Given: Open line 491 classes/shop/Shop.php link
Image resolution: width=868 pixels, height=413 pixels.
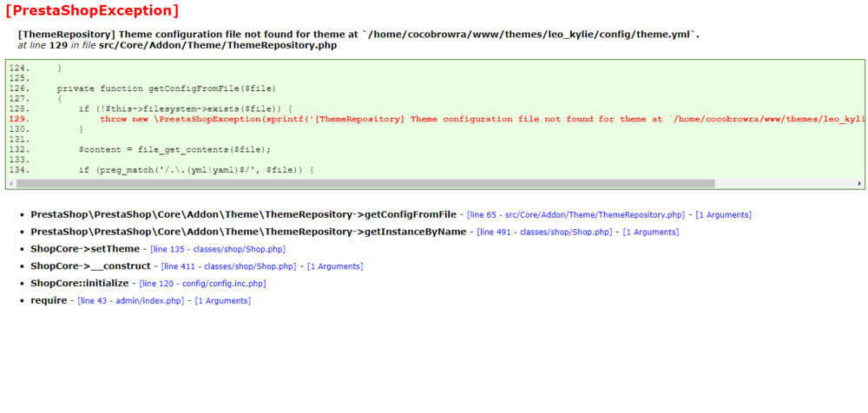Looking at the screenshot, I should point(545,232).
